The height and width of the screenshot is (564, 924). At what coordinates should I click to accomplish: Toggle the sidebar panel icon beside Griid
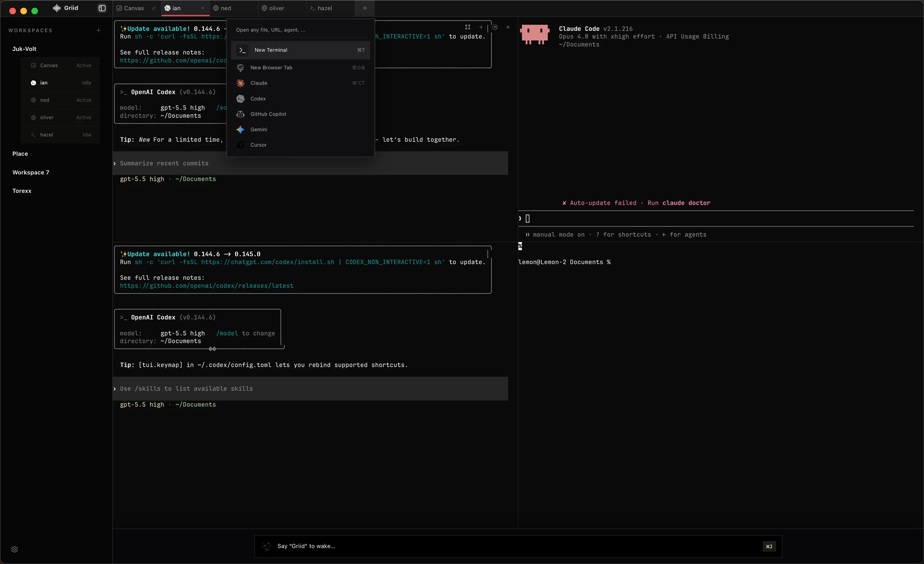pos(102,8)
